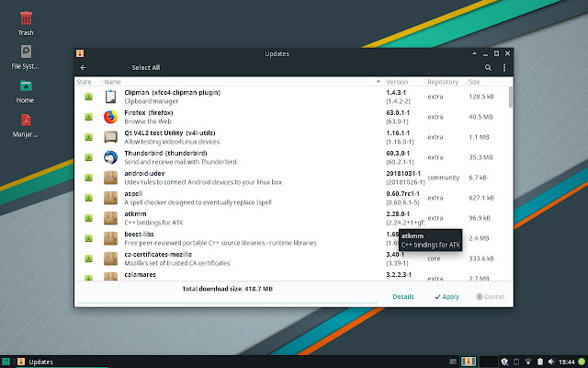Click the package list vertical scrollbar
Image resolution: width=588 pixels, height=368 pixels.
click(511, 97)
